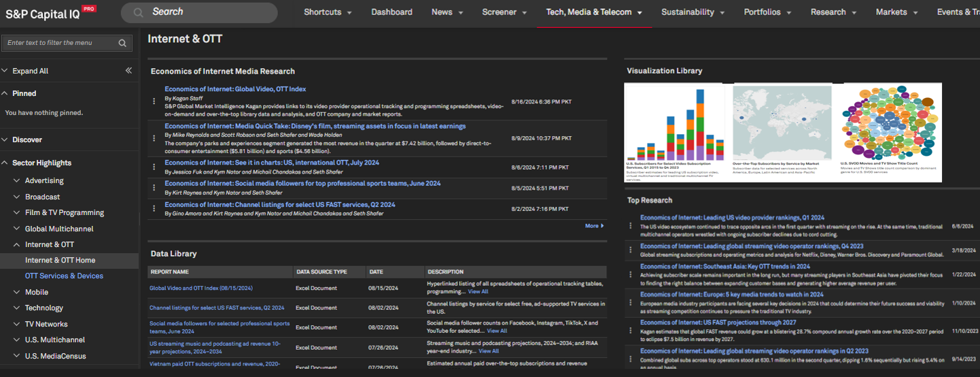The image size is (980, 377).
Task: Expand the TV Networks tree node
Action: (17, 324)
